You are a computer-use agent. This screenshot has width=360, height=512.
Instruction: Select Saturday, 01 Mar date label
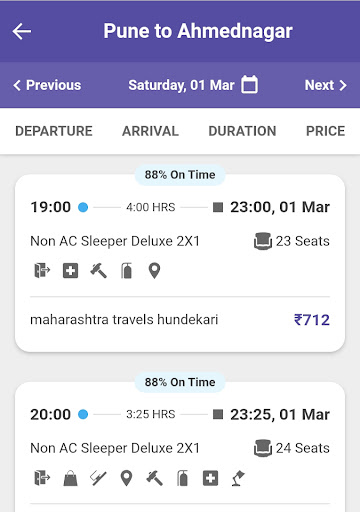181,85
